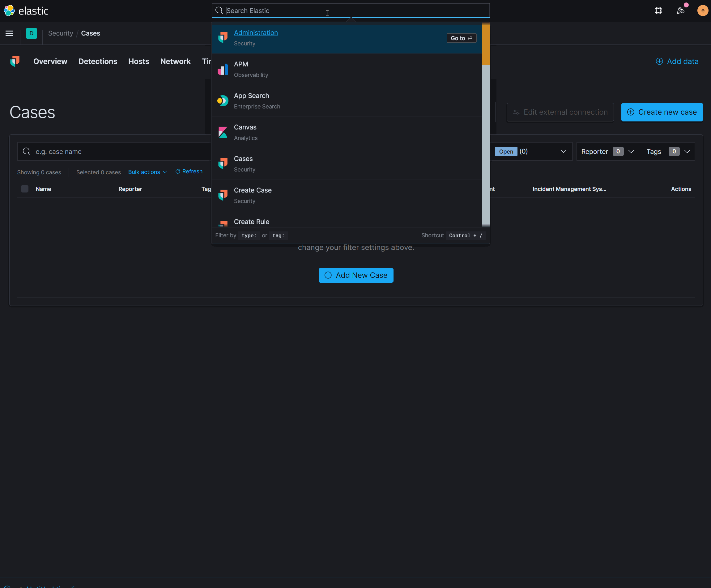Viewport: 711px width, 588px height.
Task: Select the checkbox in the cases table header
Action: pyautogui.click(x=24, y=189)
